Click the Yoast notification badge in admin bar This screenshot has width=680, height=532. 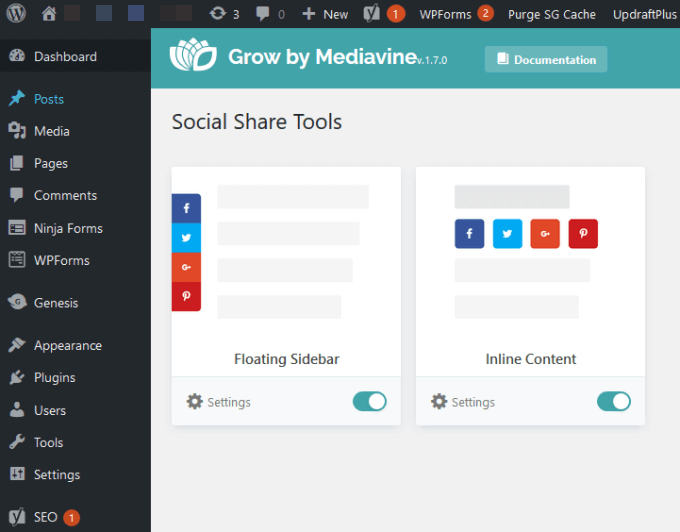click(396, 14)
